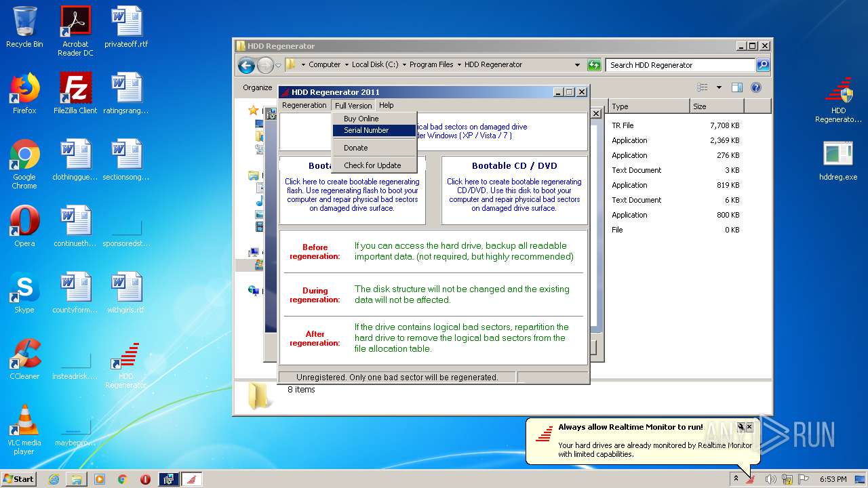Open Explorer help icon

pos(756,87)
